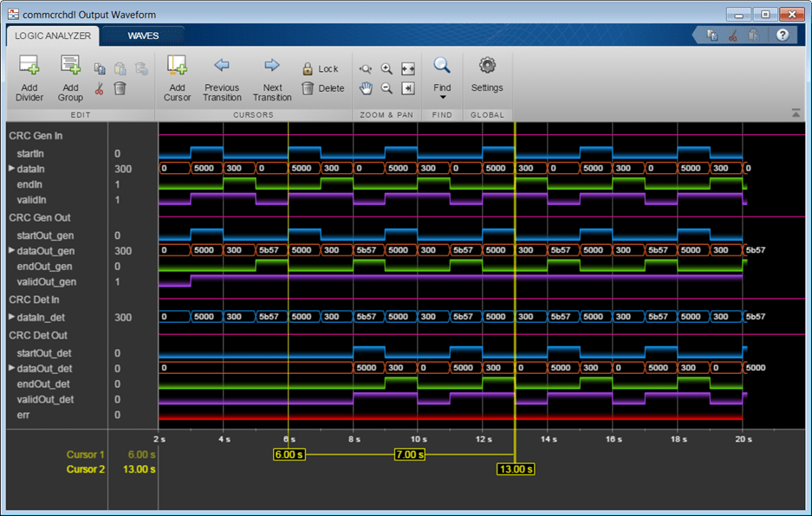Expand the dataOut_gen signal bus
Viewport: 812px width, 516px height.
(x=12, y=250)
